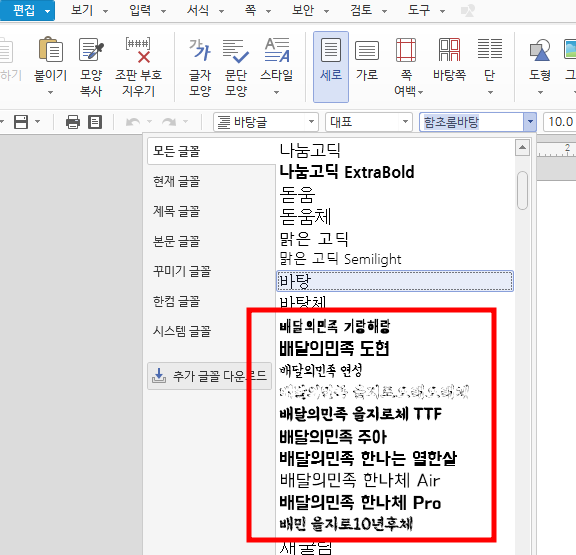This screenshot has height=555, width=576.
Task: Expand the 도형 dropdown arrow
Action: (540, 92)
